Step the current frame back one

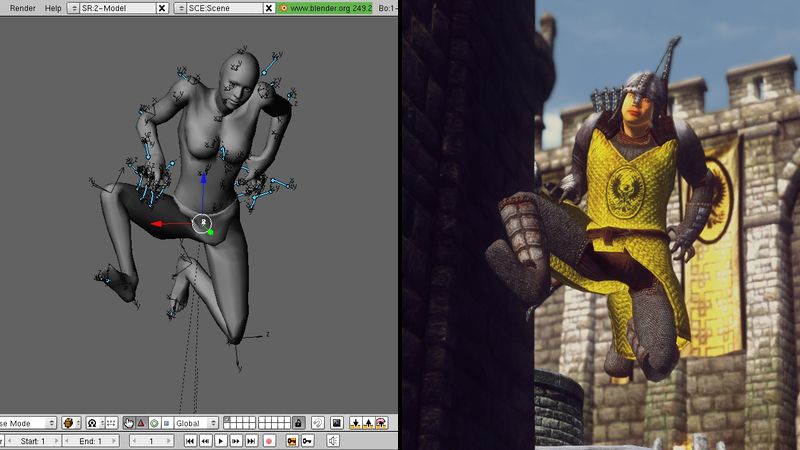click(133, 441)
